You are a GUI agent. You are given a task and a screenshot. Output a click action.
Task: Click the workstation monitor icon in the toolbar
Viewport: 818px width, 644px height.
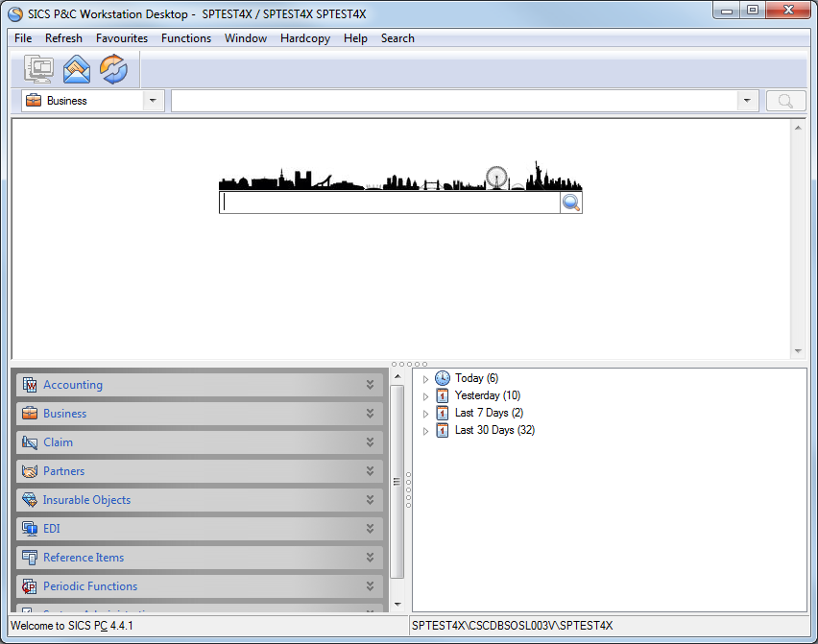click(x=39, y=69)
